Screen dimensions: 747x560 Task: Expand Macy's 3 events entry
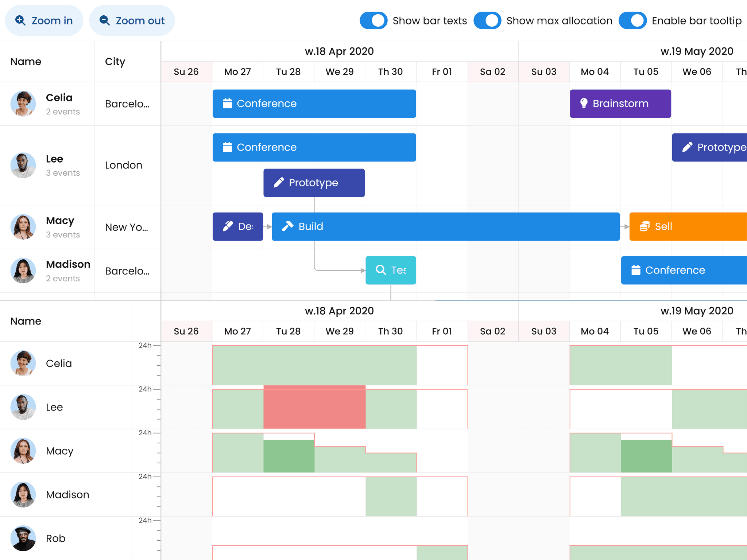click(x=63, y=234)
